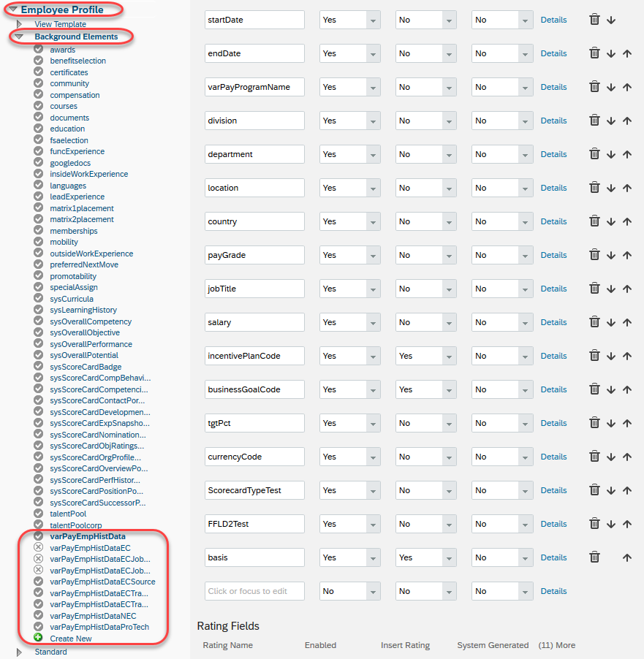
Task: Expand the View Template node
Action: (19, 24)
